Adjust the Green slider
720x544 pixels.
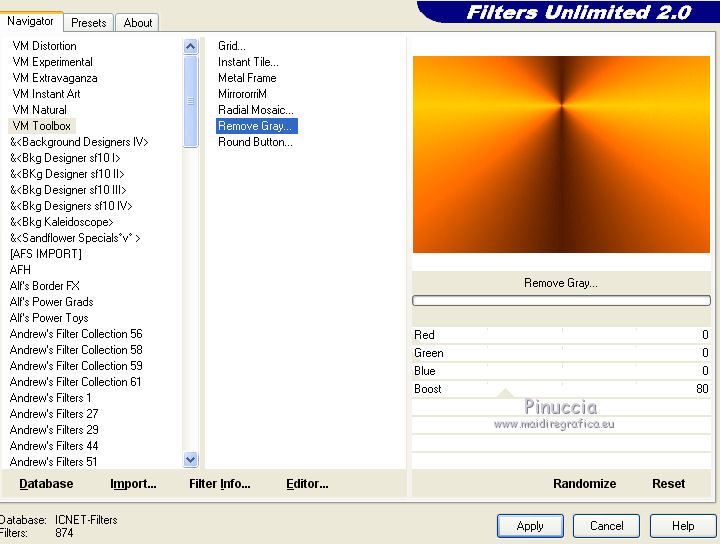pyautogui.click(x=561, y=353)
